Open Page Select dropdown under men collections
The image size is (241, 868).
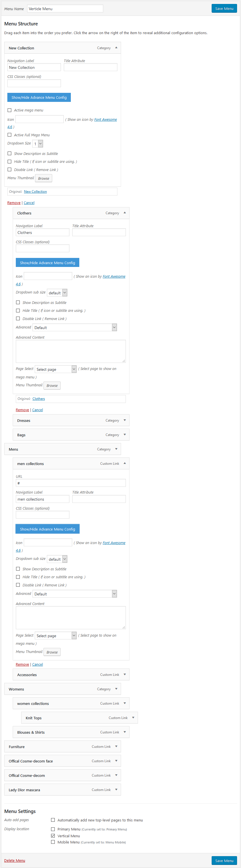(x=56, y=635)
